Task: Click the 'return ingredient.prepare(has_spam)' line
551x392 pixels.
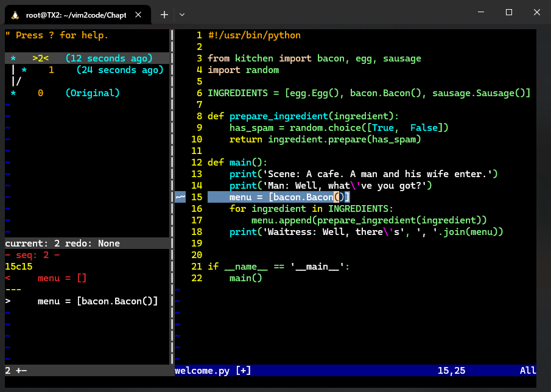Action: click(x=325, y=139)
